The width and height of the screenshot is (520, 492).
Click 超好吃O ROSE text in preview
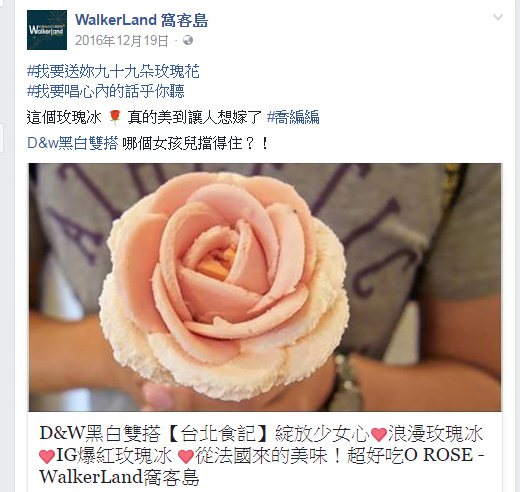[410, 455]
